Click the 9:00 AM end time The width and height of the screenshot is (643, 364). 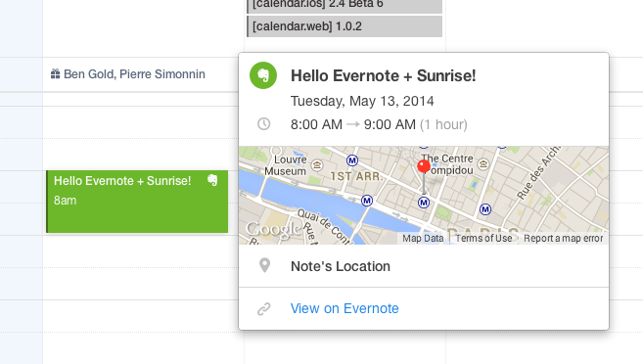pos(390,124)
